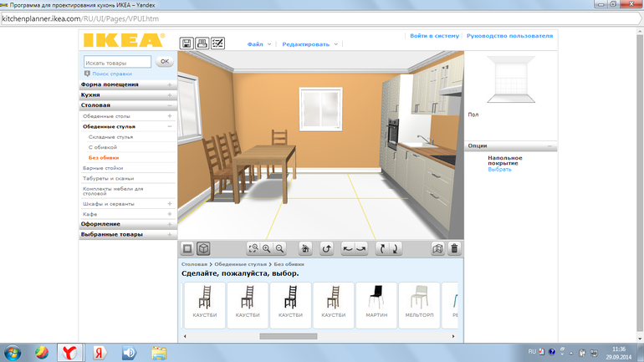The image size is (644, 362).
Task: Open the Редактировать dropdown menu
Action: (309, 44)
